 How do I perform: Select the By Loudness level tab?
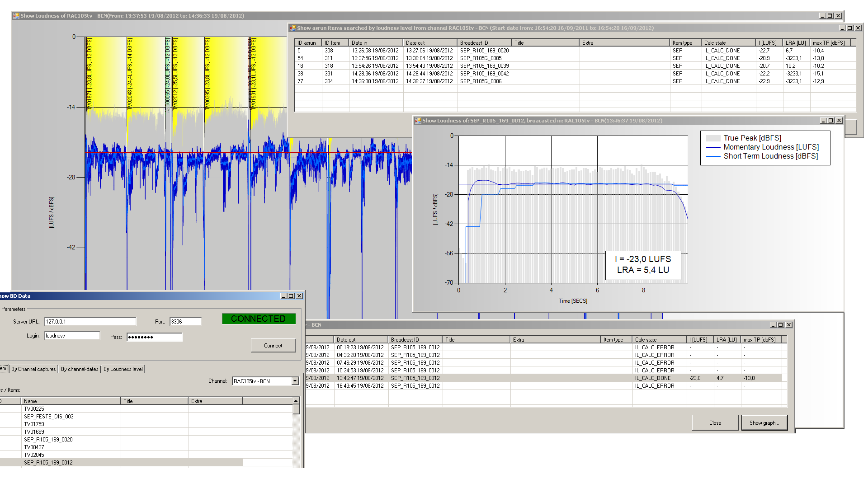[x=123, y=369]
